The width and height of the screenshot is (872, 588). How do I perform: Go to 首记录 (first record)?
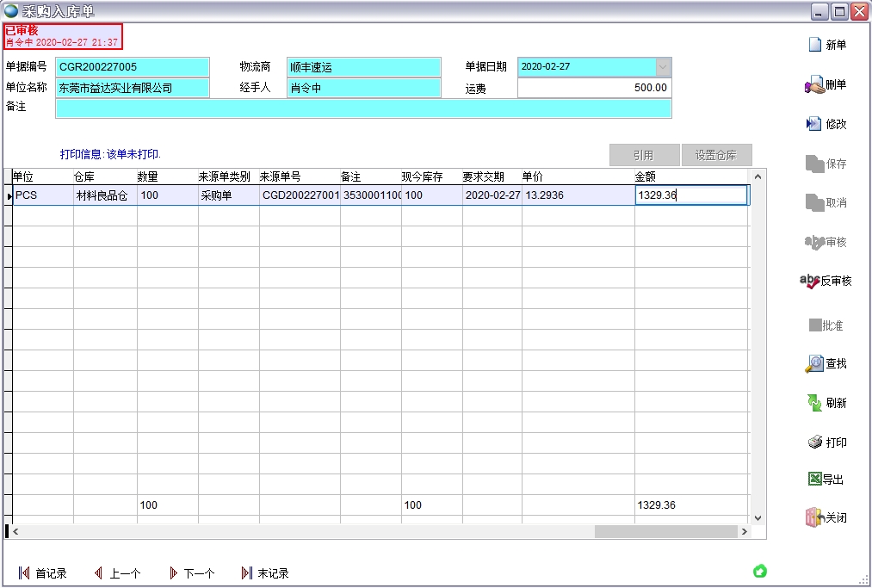click(x=24, y=573)
